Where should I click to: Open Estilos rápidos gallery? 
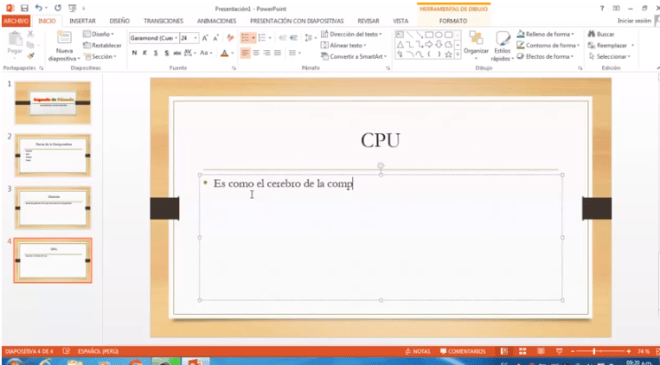point(503,46)
